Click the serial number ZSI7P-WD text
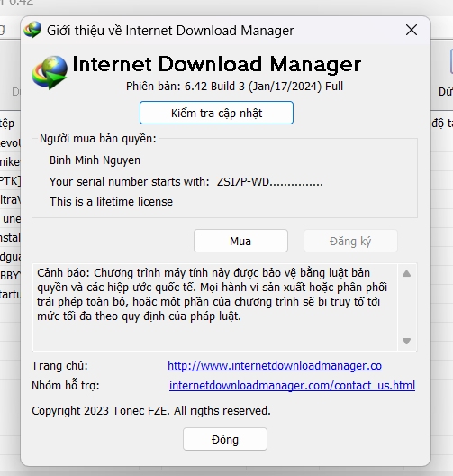 click(x=269, y=182)
